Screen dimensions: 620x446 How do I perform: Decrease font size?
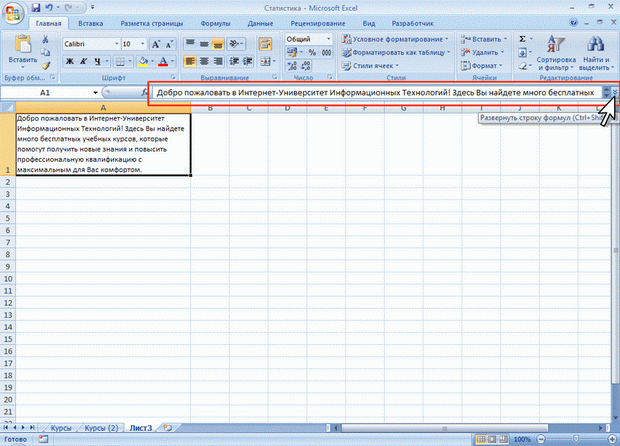pyautogui.click(x=169, y=44)
